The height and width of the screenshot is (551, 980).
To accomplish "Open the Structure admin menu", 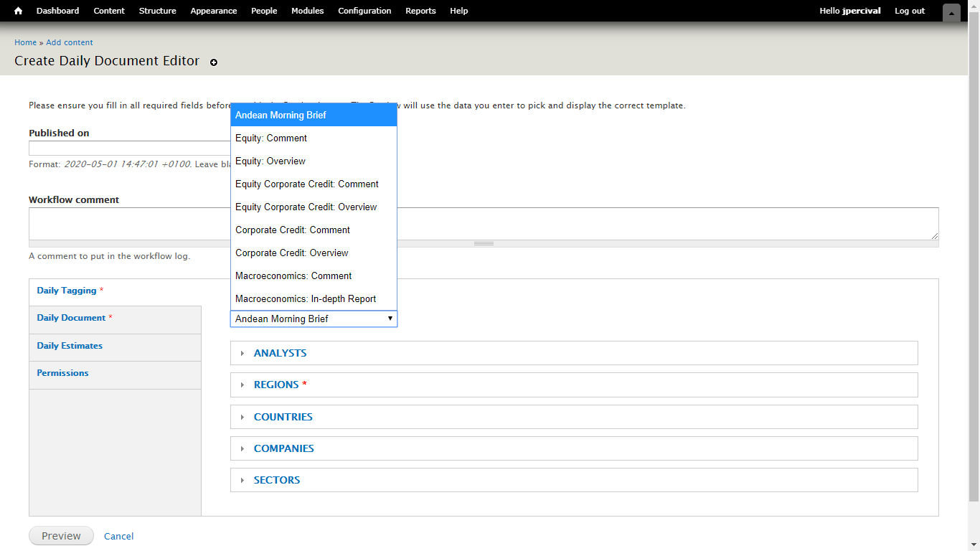I will click(x=157, y=11).
